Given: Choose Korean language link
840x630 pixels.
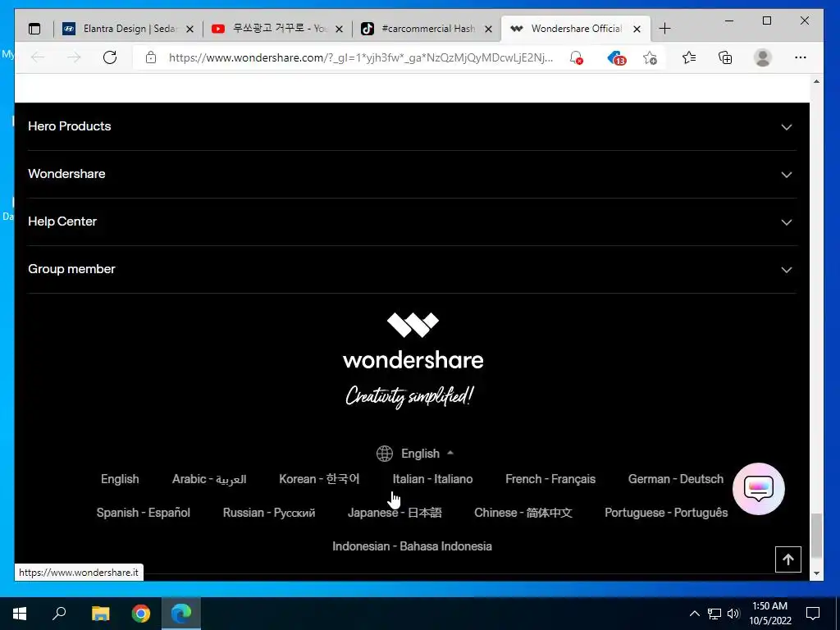Looking at the screenshot, I should point(319,479).
